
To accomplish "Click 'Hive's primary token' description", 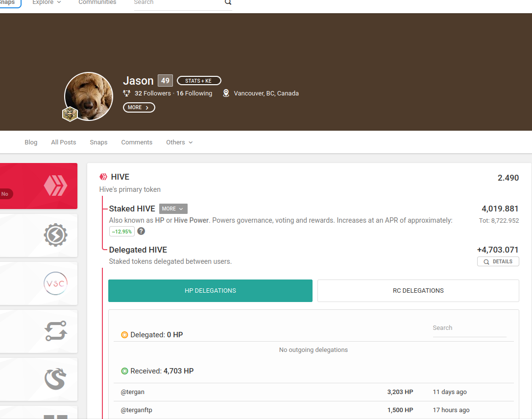I will [130, 189].
